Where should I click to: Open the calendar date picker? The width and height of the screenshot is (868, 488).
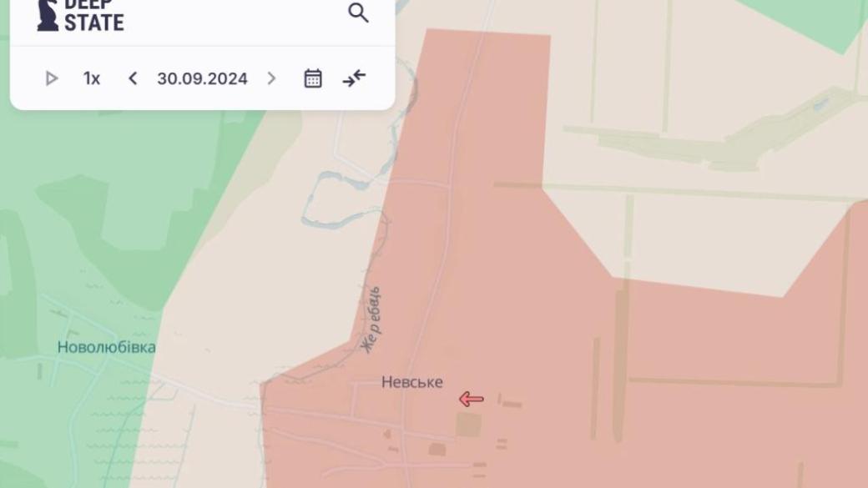point(313,78)
